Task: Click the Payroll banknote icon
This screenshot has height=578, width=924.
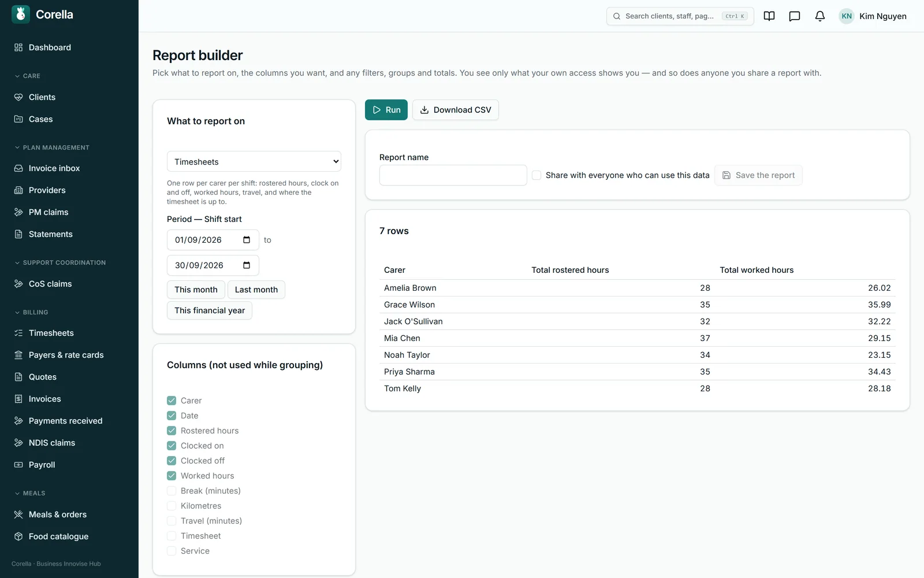Action: (x=18, y=465)
